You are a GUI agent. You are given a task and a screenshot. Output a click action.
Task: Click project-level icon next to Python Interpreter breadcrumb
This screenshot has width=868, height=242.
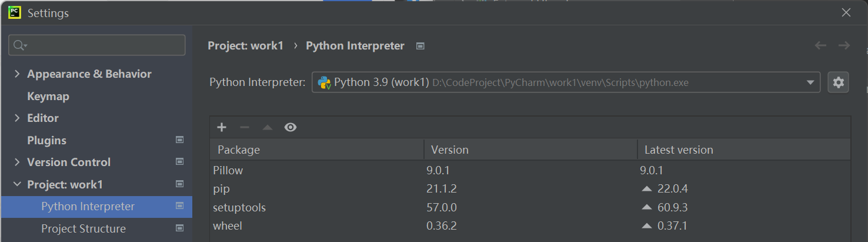click(x=420, y=46)
